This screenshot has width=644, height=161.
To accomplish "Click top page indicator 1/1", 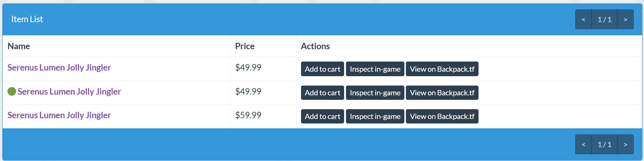I will pyautogui.click(x=605, y=20).
